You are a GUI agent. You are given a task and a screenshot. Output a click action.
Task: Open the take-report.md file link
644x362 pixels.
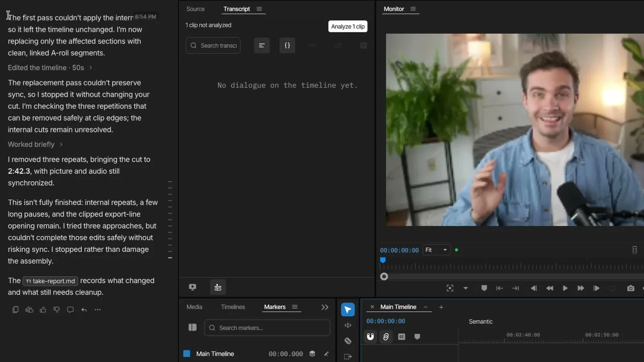(x=50, y=281)
